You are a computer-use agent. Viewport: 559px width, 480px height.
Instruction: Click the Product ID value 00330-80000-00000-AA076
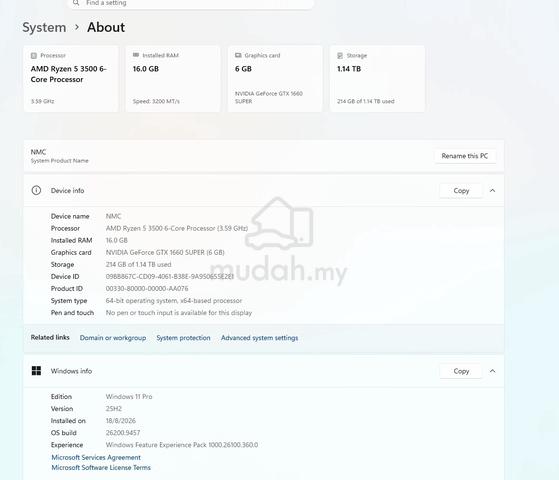147,288
